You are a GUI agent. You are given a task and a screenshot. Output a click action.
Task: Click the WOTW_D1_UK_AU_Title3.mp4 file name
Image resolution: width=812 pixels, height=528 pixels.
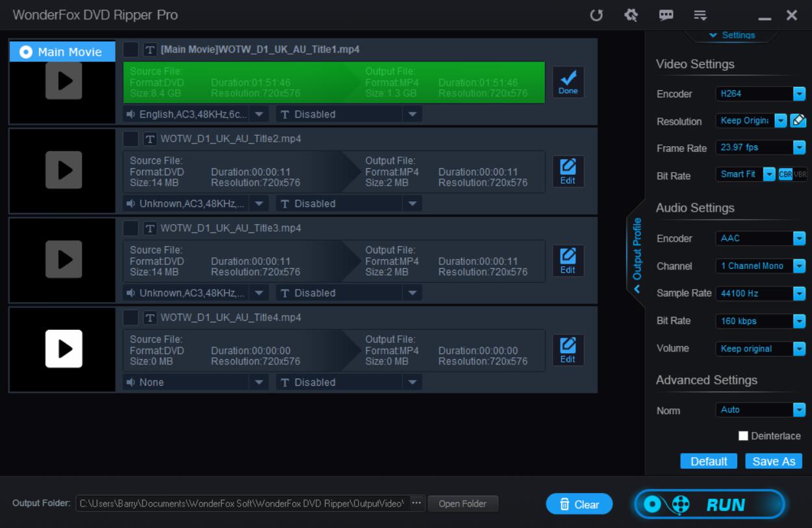click(231, 228)
